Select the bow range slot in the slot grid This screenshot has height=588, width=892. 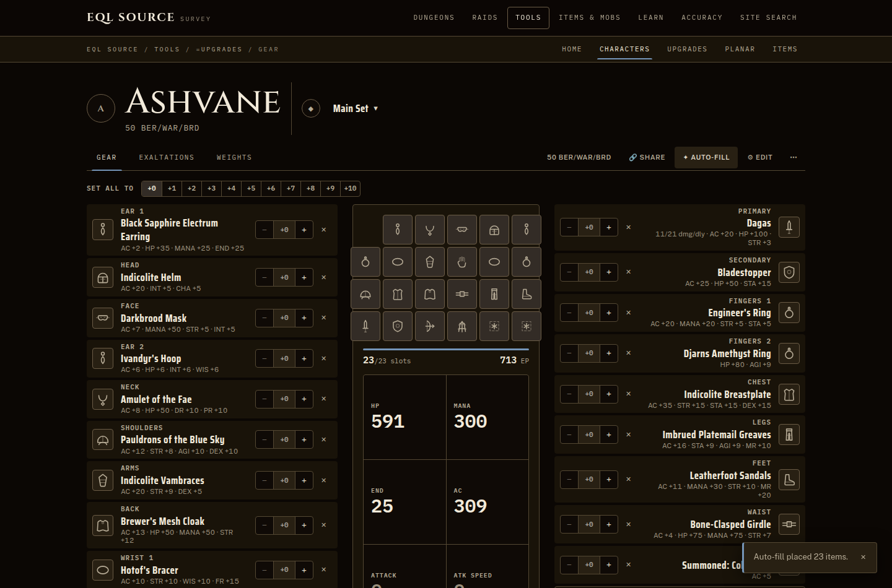click(430, 326)
